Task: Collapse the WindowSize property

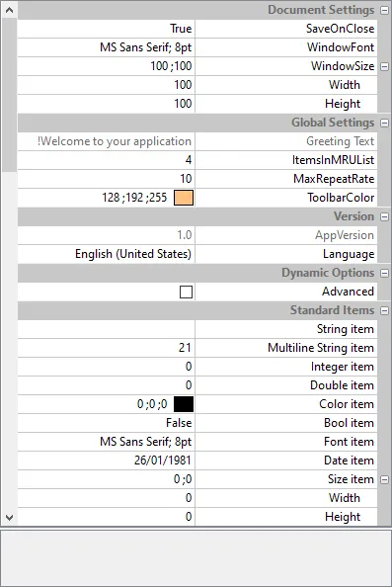Action: [384, 66]
